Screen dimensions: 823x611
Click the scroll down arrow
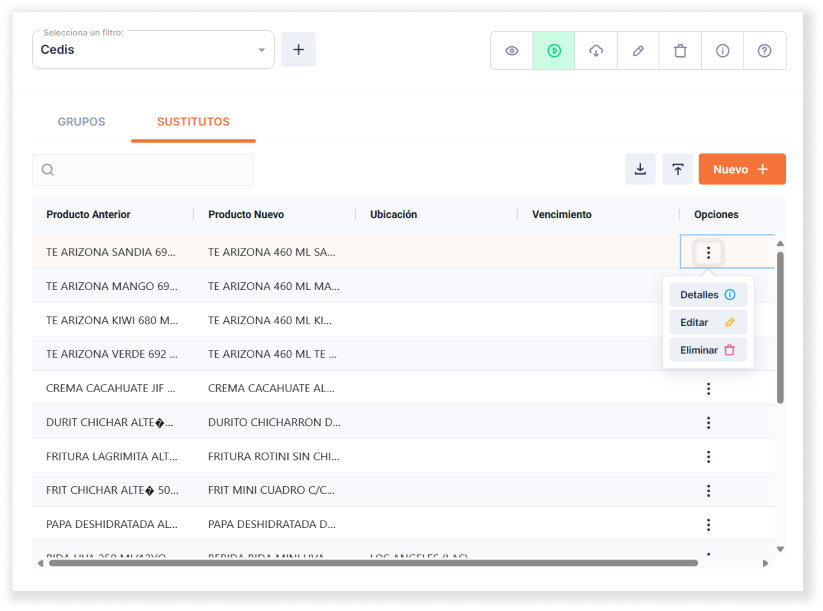coord(780,550)
